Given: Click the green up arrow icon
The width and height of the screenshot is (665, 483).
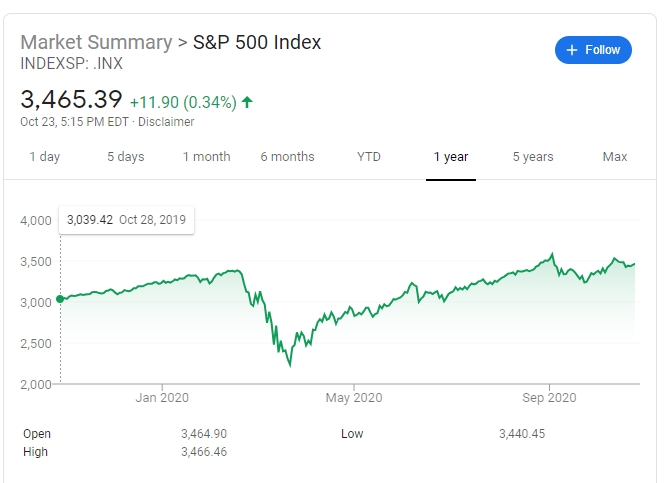Looking at the screenshot, I should pyautogui.click(x=247, y=101).
